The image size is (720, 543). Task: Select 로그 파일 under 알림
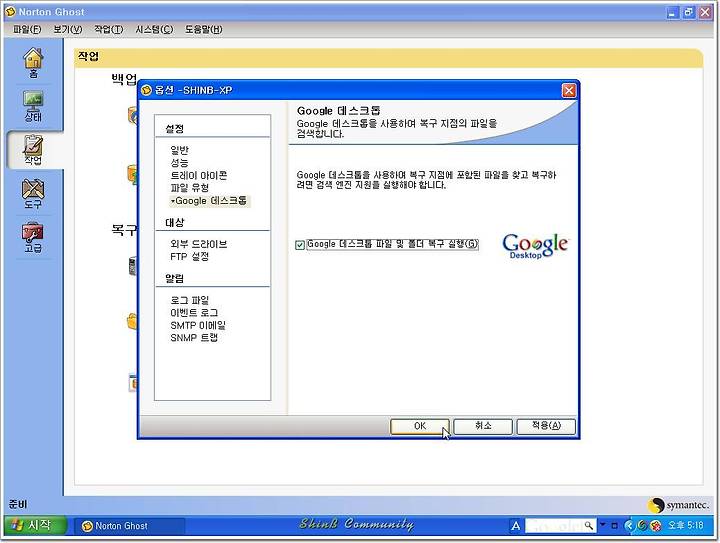point(189,300)
